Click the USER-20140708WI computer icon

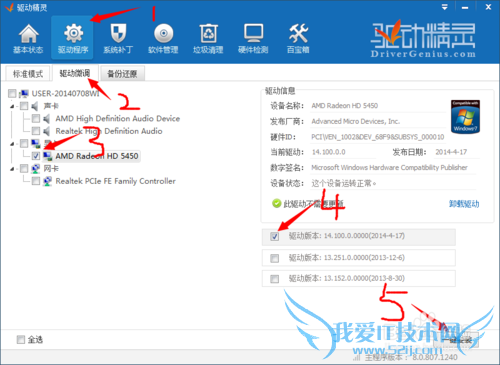(x=24, y=94)
